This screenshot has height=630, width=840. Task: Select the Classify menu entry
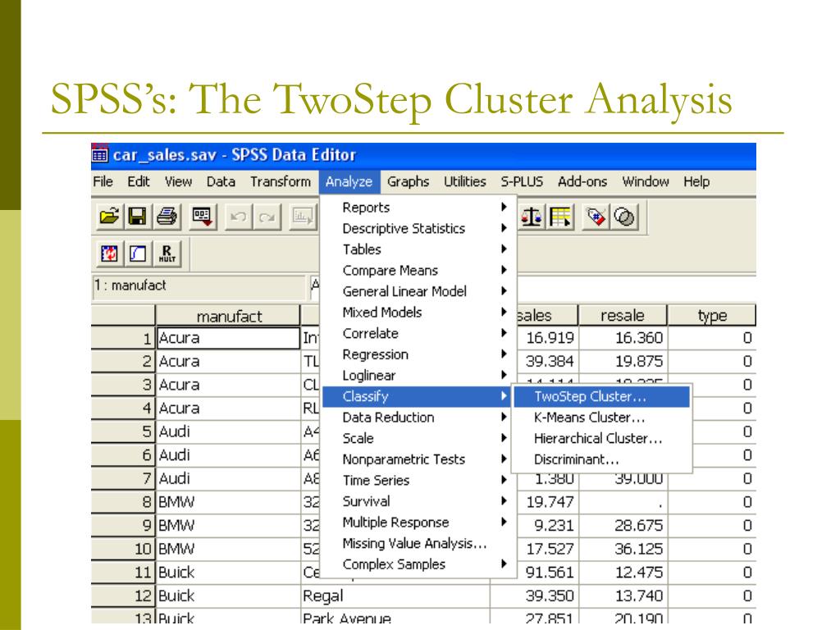click(416, 396)
